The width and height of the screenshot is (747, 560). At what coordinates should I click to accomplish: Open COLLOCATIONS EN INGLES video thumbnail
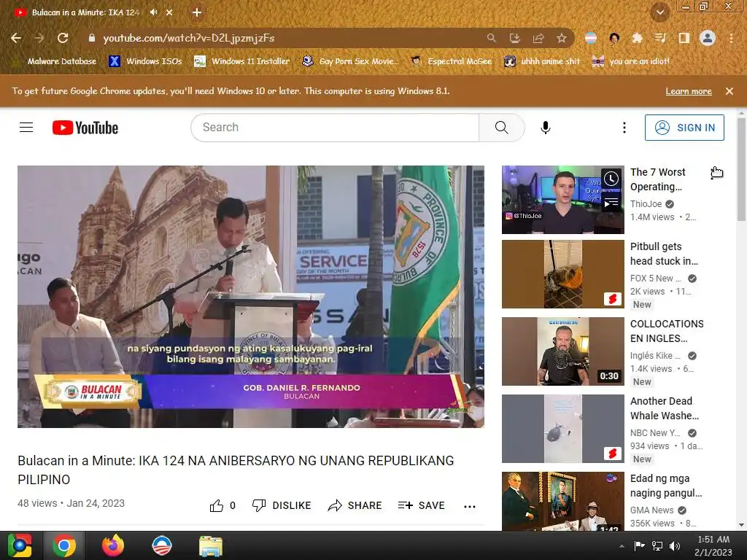point(562,351)
